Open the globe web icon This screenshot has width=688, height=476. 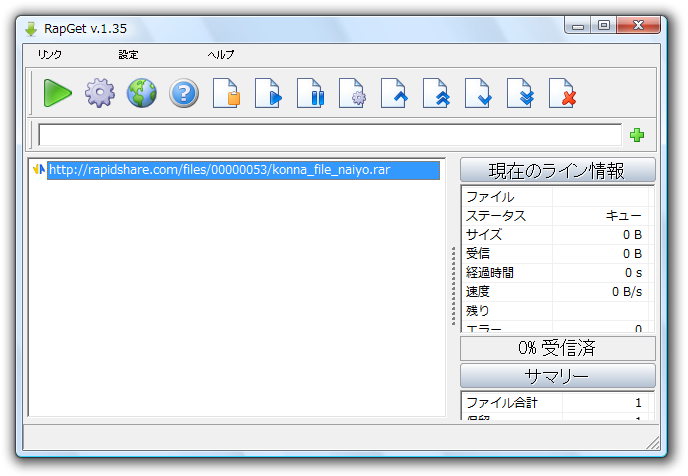click(141, 93)
